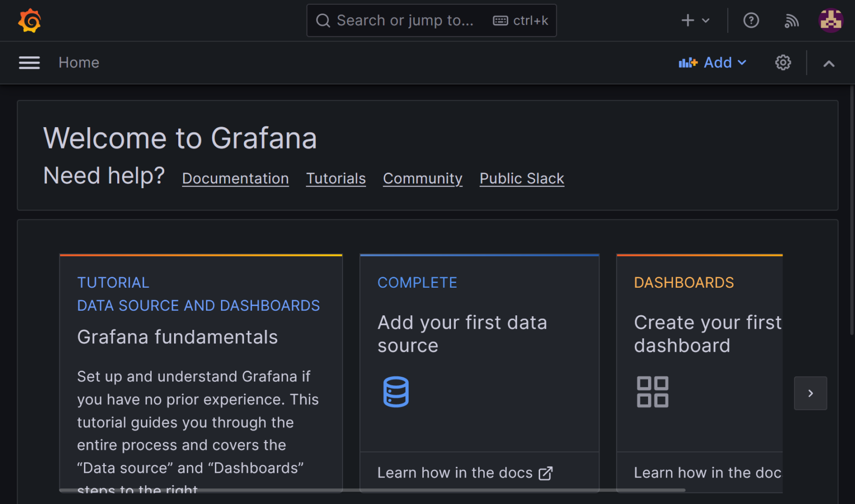Visit the Public Slack link

(x=521, y=178)
